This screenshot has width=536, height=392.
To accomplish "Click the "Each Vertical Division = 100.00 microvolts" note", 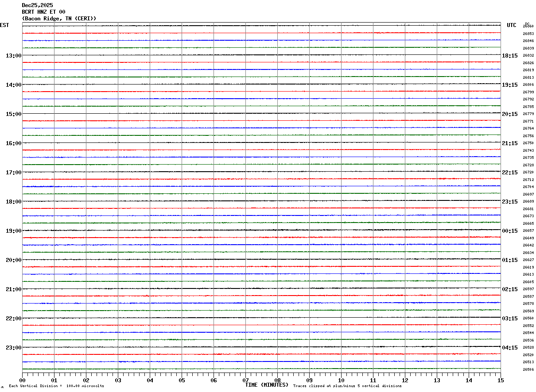I will click(x=56, y=386).
